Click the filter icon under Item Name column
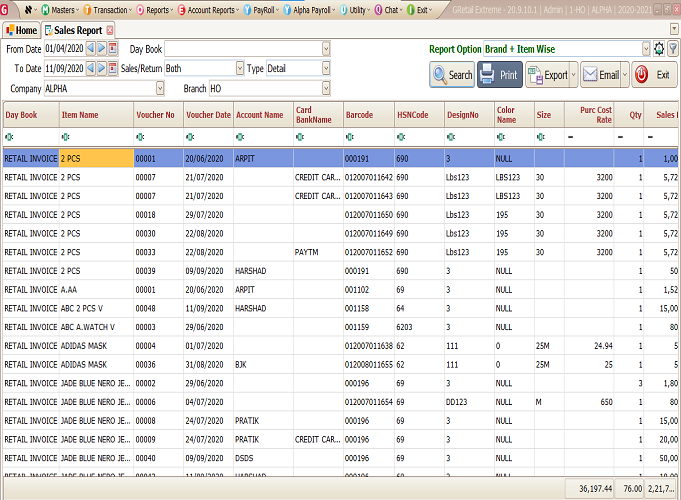 pyautogui.click(x=66, y=135)
